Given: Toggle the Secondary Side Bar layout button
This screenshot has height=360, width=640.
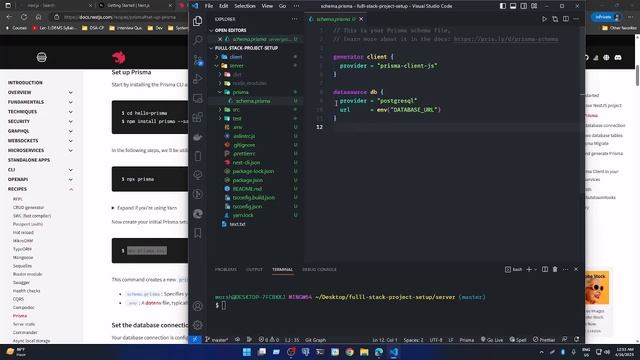Looking at the screenshot, I should [x=524, y=6].
